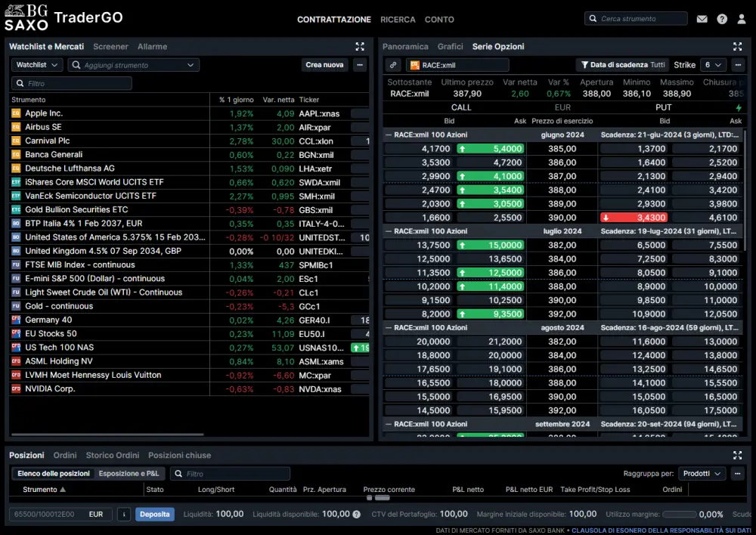Click liquidity available help question icon
Screen dimensions: 756x535
(356, 515)
